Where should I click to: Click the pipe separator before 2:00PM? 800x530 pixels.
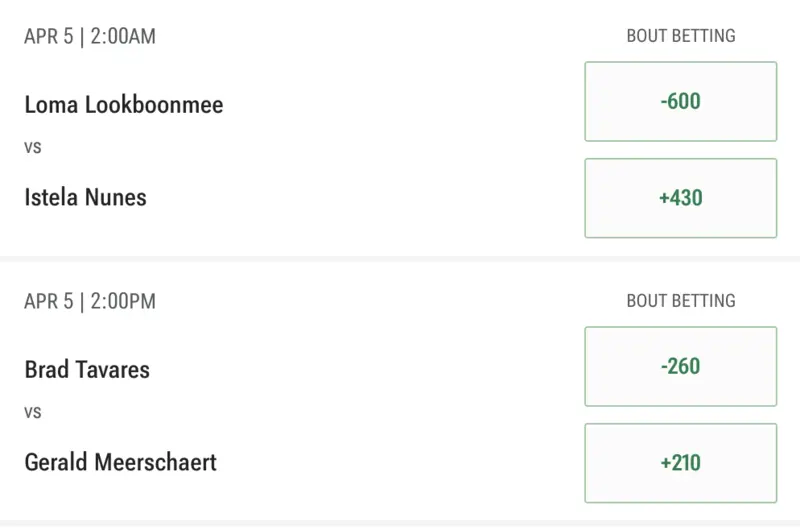click(83, 301)
